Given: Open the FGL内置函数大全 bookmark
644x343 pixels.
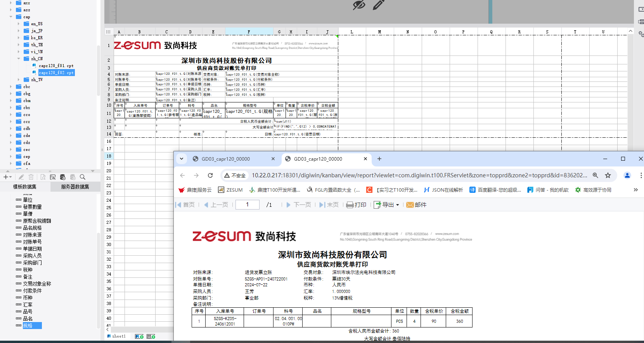Looking at the screenshot, I should pos(334,190).
